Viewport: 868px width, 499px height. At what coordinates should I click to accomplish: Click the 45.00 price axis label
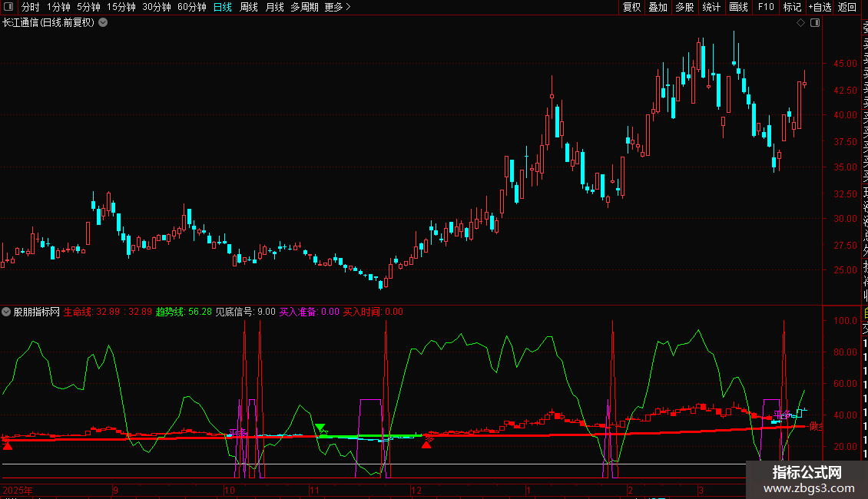[x=845, y=64]
